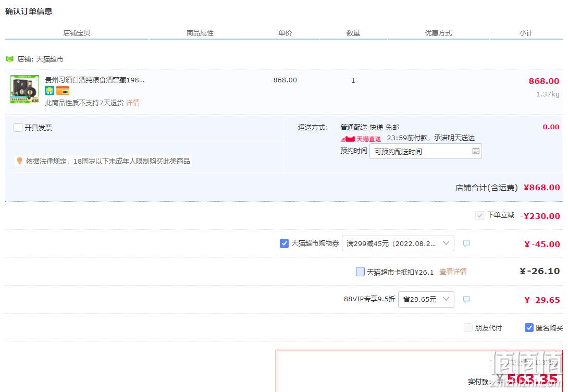Click the 88VIP专享9.5折 label

(369, 299)
